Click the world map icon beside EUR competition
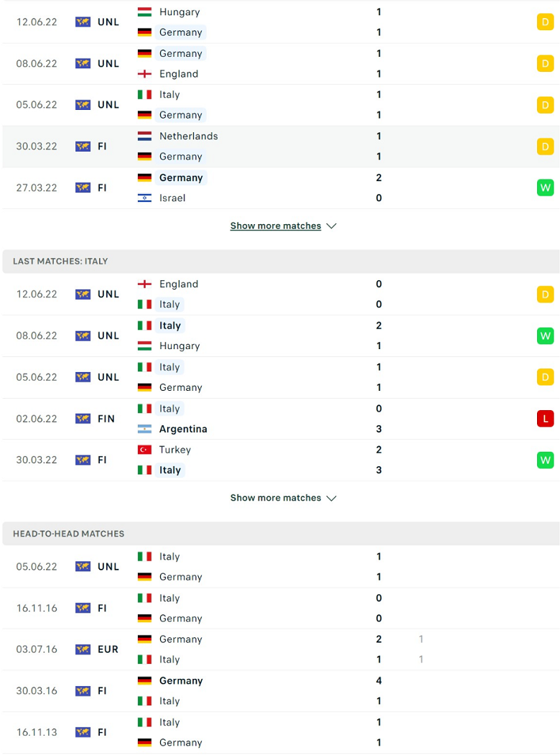The height and width of the screenshot is (755, 560). 83,649
